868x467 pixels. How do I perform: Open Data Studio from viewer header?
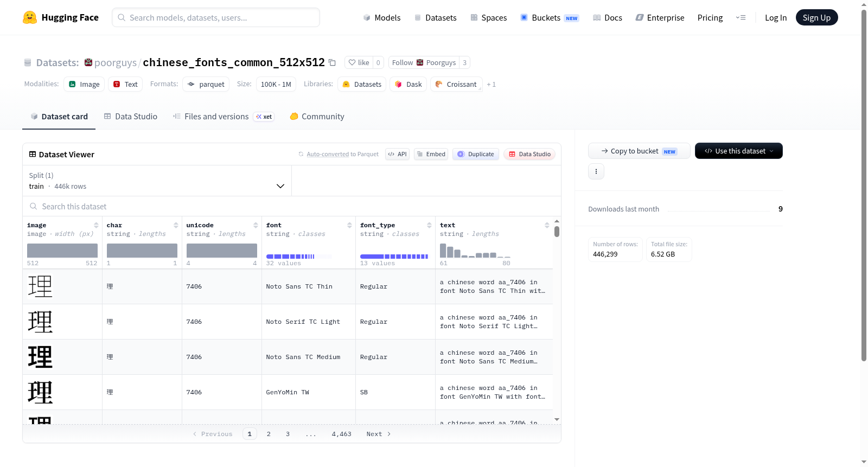[x=529, y=154]
